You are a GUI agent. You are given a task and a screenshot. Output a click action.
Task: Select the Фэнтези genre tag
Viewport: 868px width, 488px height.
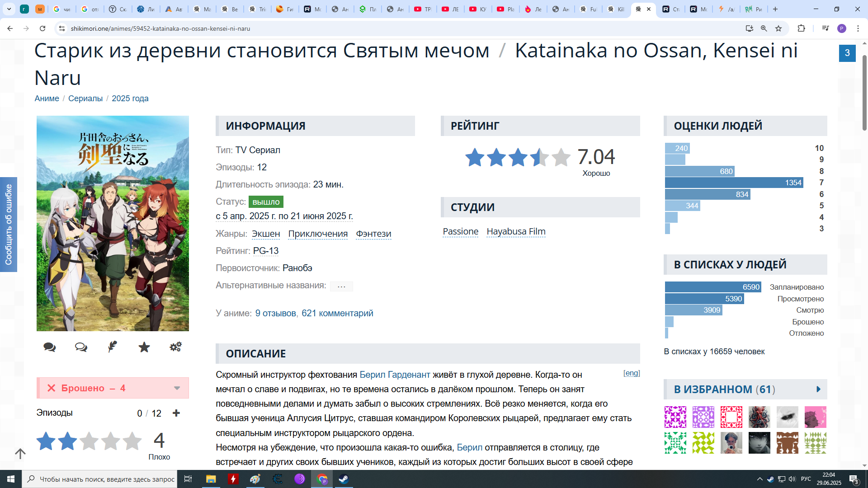coord(373,234)
